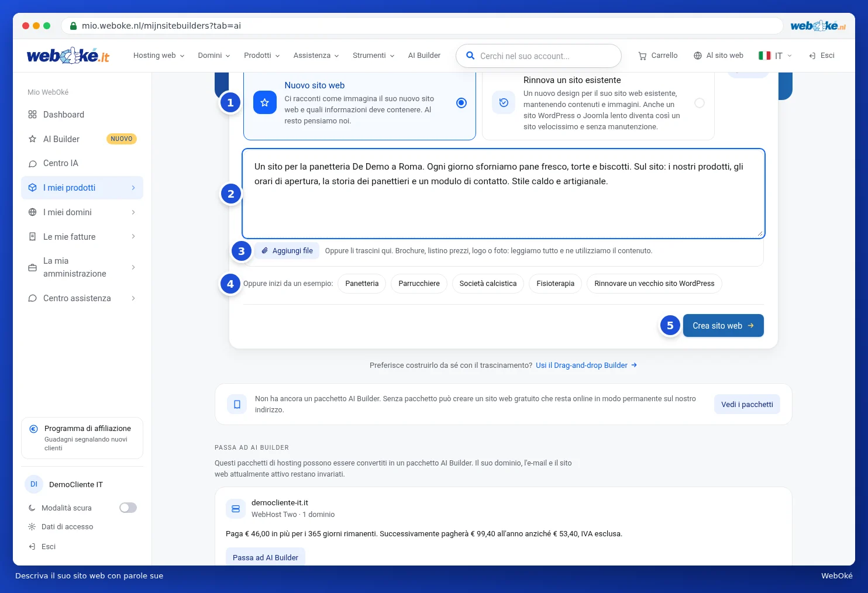The height and width of the screenshot is (593, 868).
Task: Expand the Hosting web dropdown menu
Action: (159, 56)
